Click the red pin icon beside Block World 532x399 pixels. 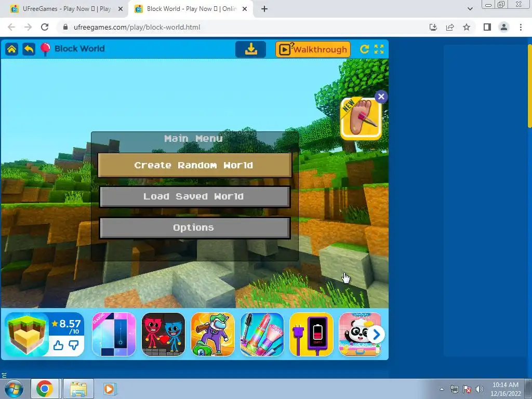45,49
